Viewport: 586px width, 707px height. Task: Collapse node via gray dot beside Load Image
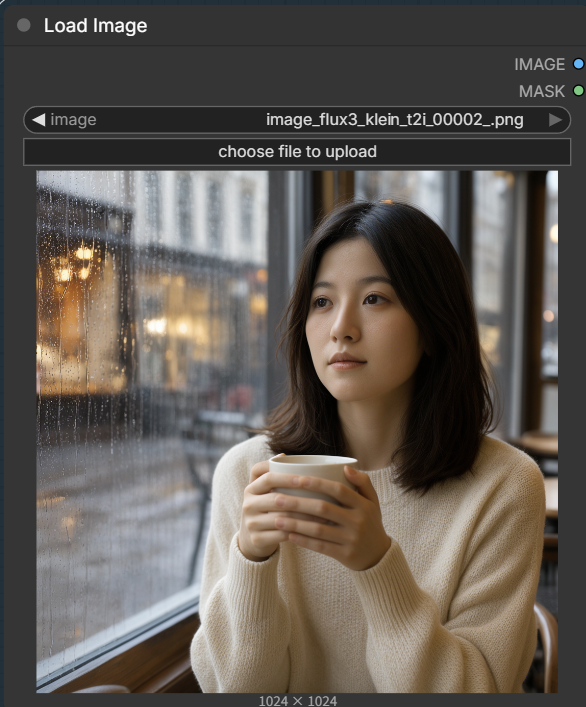coord(23,25)
